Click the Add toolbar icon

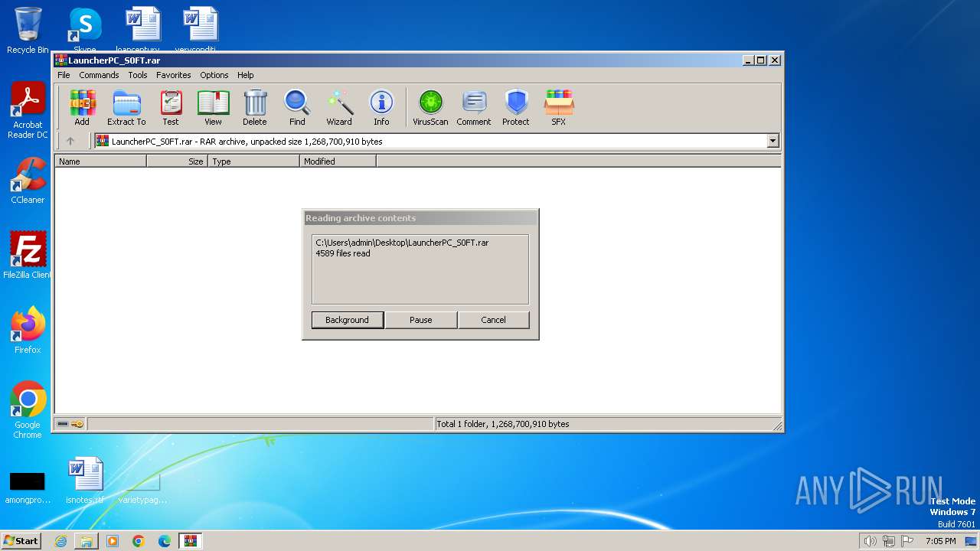click(x=82, y=108)
